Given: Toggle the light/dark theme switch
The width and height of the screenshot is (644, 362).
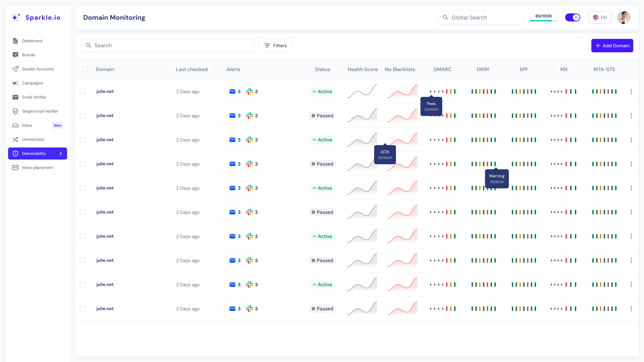Looking at the screenshot, I should coord(572,18).
